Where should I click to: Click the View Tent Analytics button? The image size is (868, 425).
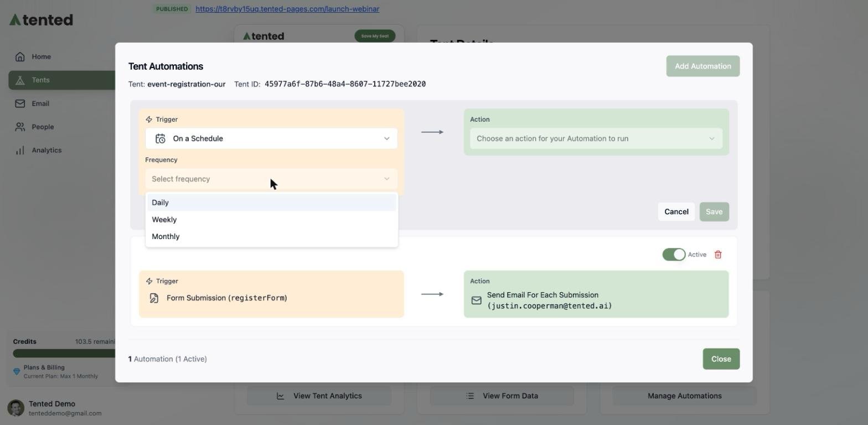[x=319, y=396]
